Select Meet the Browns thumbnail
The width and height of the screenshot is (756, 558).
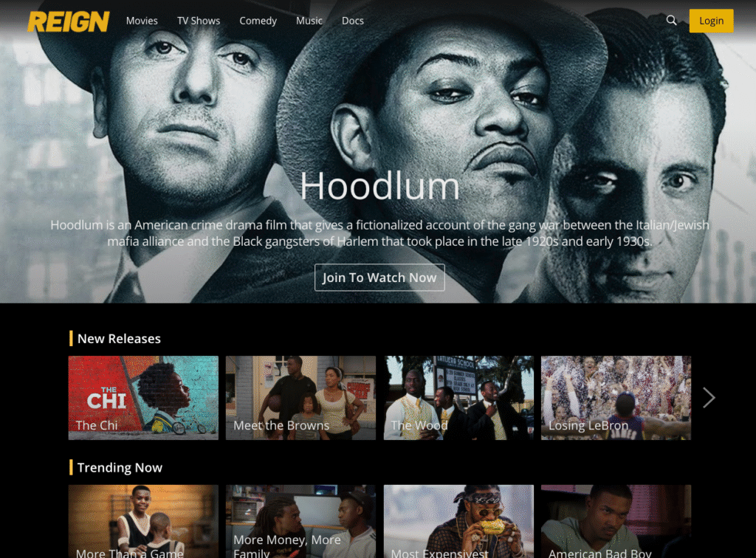tap(301, 398)
